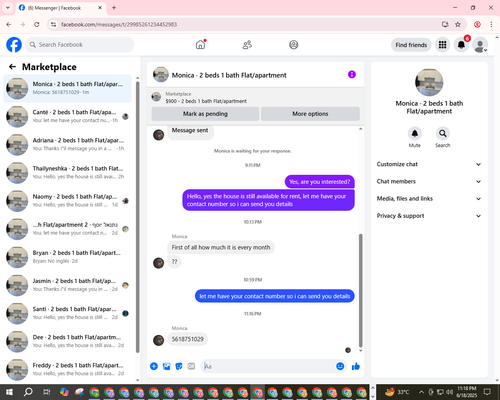Screen dimensions: 500x400
Task: Click Monica's phone number message 5618751029
Action: [188, 339]
